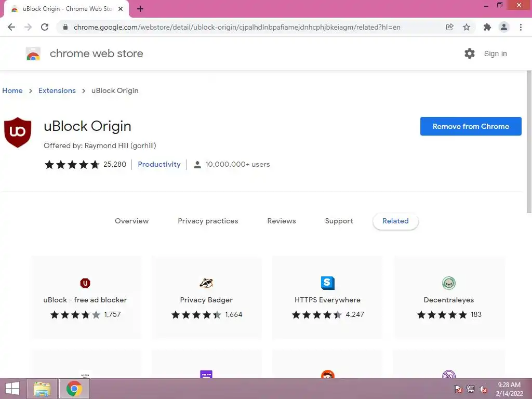Select the Related tab
Screen dimensions: 532x399
click(395, 221)
